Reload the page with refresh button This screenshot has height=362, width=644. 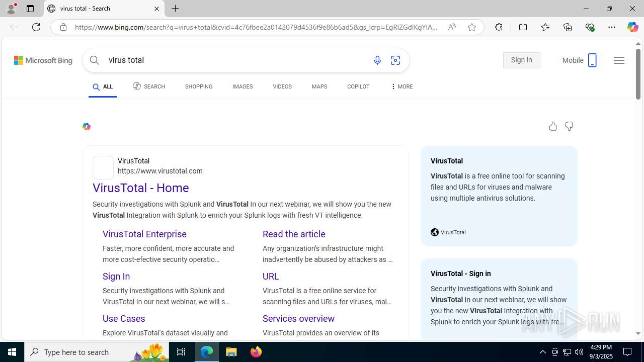click(x=36, y=27)
